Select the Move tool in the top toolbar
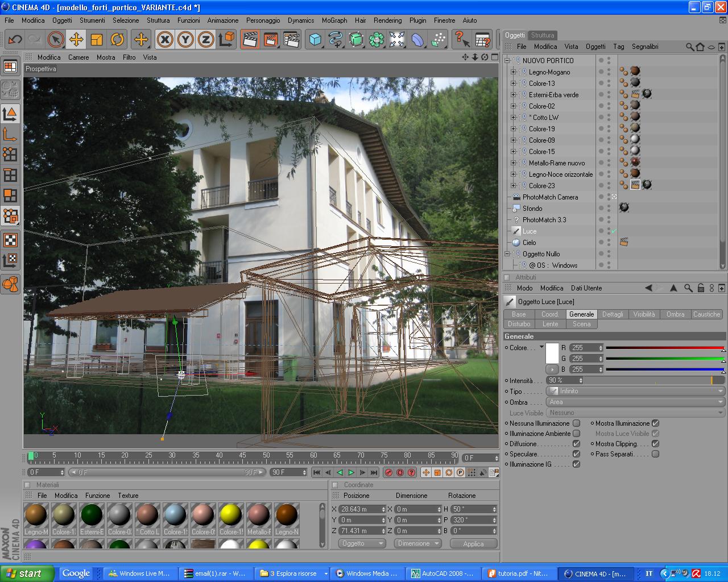Screen dimensions: 728x582 click(x=76, y=39)
